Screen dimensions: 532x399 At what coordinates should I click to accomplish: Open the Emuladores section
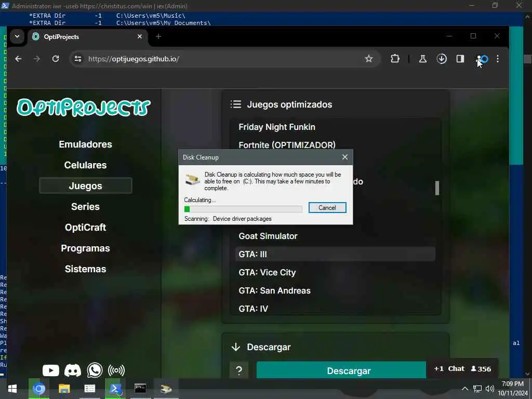coord(86,144)
